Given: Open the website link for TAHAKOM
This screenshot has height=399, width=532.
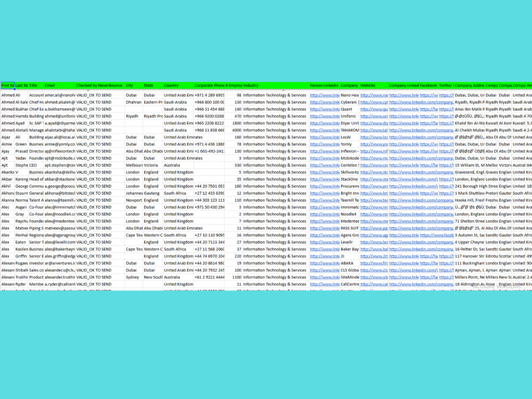Looking at the screenshot, I should click(x=374, y=130).
